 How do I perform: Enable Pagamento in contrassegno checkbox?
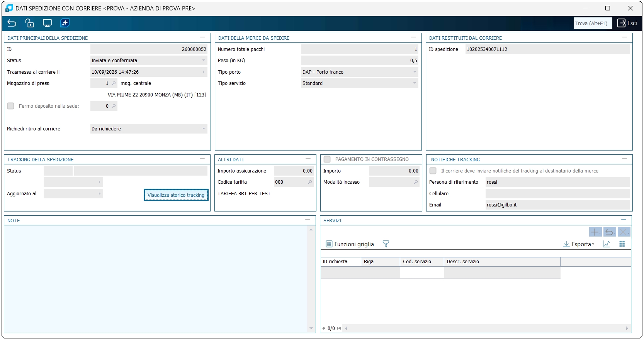click(327, 159)
